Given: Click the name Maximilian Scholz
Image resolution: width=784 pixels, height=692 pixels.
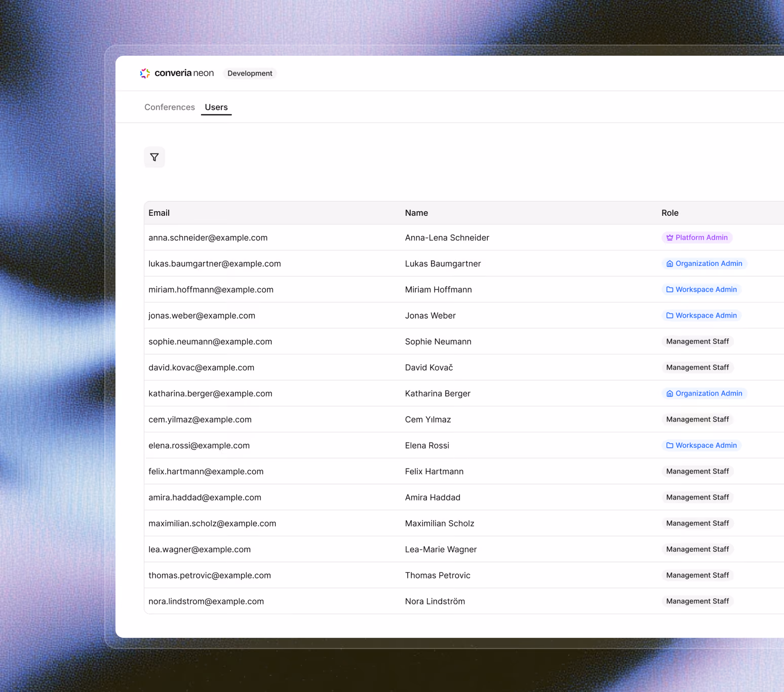Looking at the screenshot, I should point(440,524).
